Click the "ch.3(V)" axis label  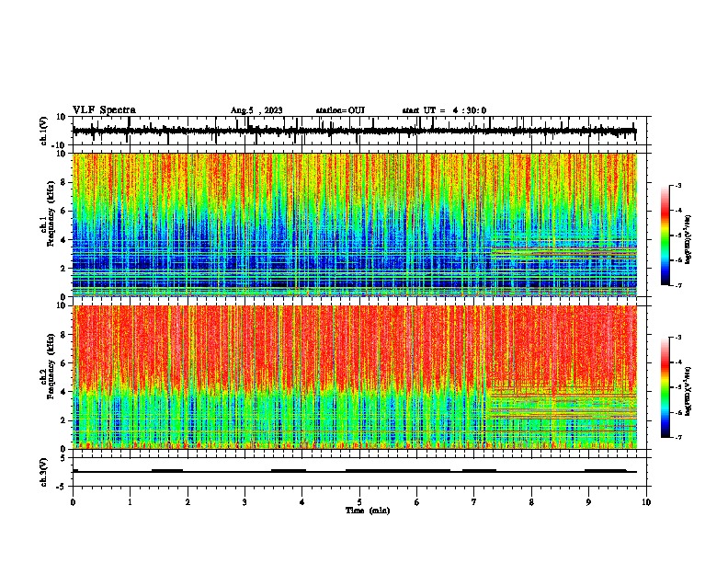pyautogui.click(x=44, y=472)
